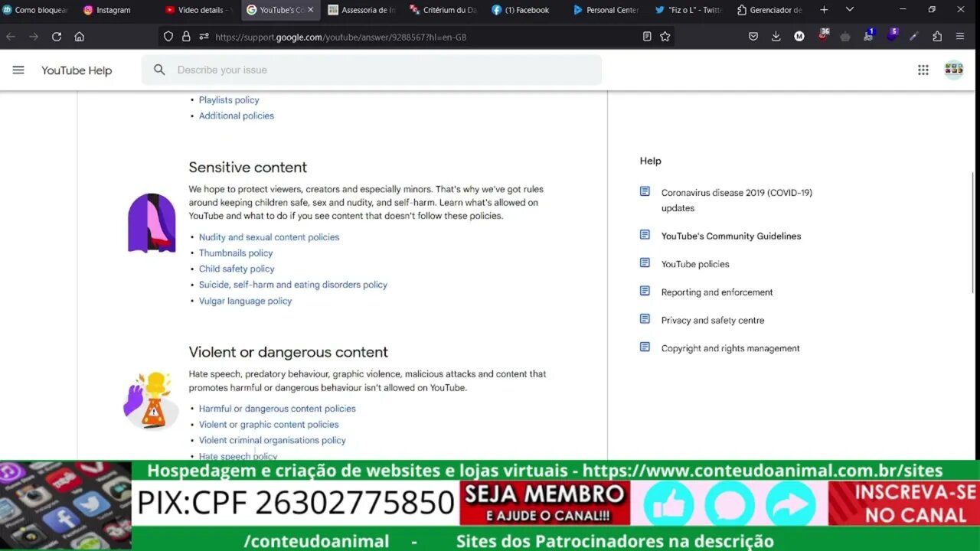The height and width of the screenshot is (551, 980).
Task: Click the pen-shaped extension icon
Action: point(914,37)
